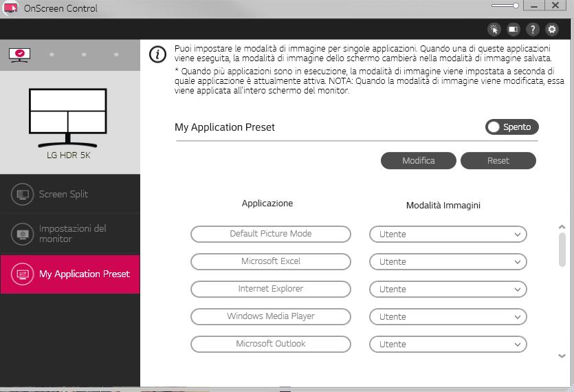
Task: Switch to second monitor dot tab
Action: 52,54
